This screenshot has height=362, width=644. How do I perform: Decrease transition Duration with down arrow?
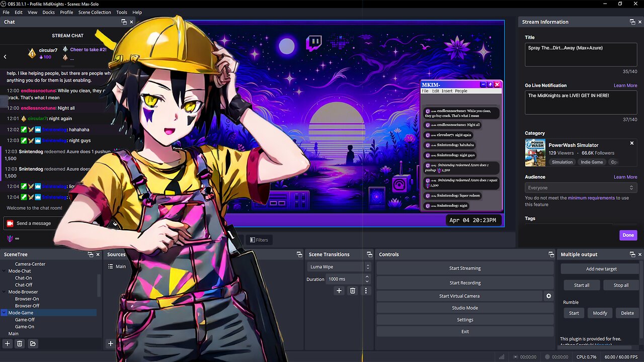coord(367,282)
